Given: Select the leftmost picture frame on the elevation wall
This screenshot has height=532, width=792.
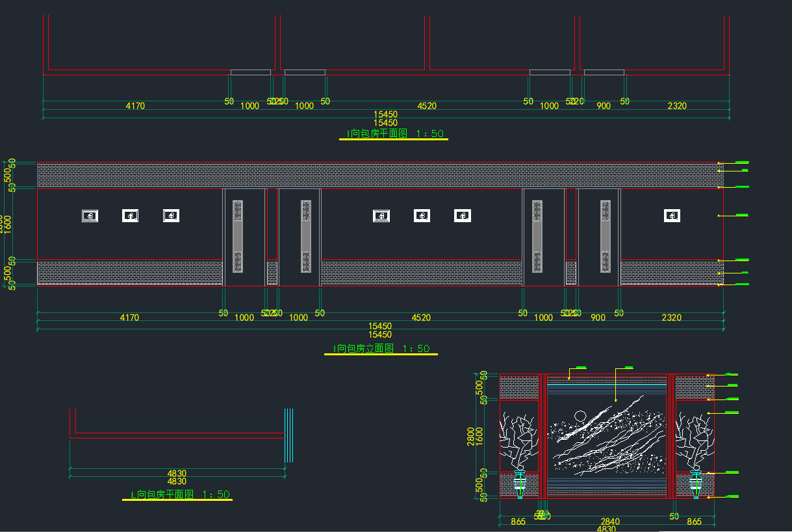Looking at the screenshot, I should point(90,216).
